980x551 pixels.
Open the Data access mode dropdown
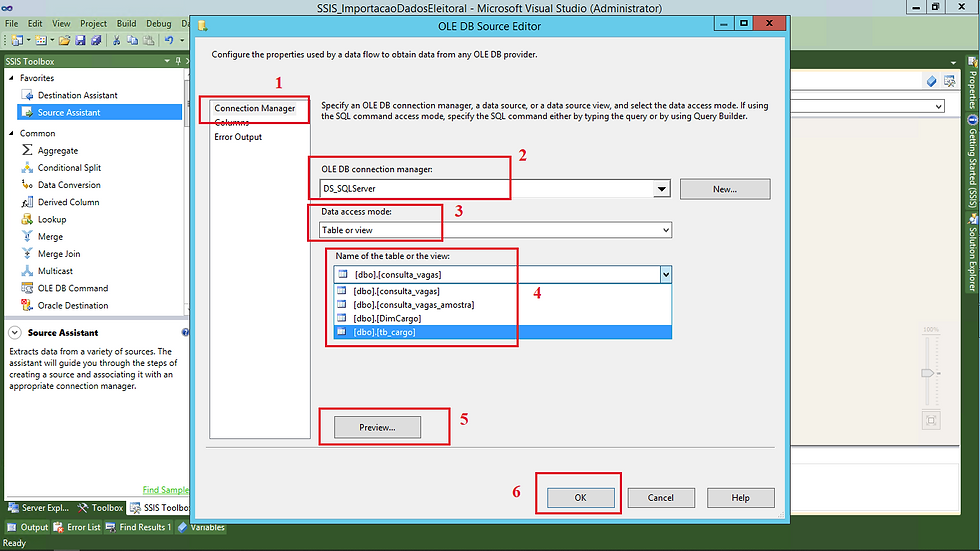(666, 230)
